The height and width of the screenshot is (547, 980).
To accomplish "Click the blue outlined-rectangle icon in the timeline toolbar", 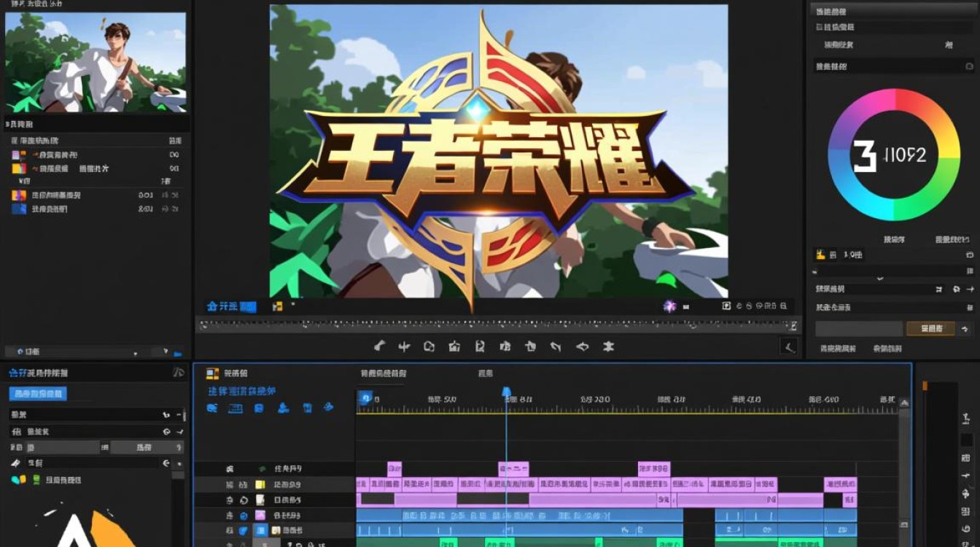I will [235, 408].
